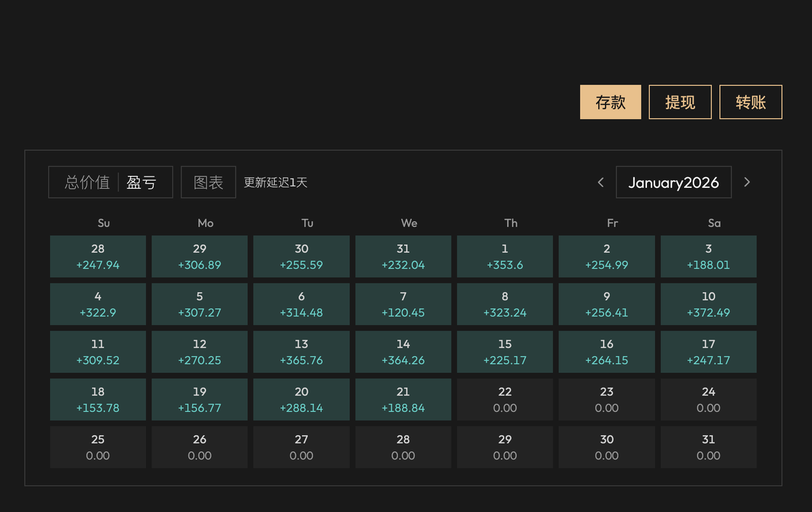Image resolution: width=812 pixels, height=512 pixels.
Task: Click day 11 showing +309.52
Action: [x=98, y=352]
